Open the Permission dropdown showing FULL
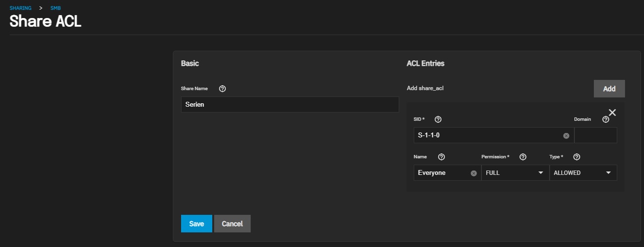Image resolution: width=644 pixels, height=247 pixels. (515, 172)
